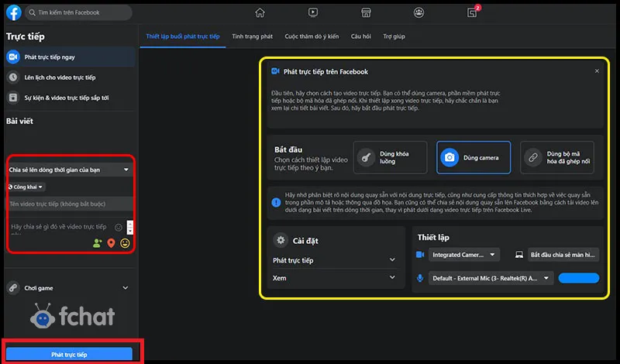Click the blue microphone level bar
Image resolution: width=620 pixels, height=364 pixels.
pos(578,278)
